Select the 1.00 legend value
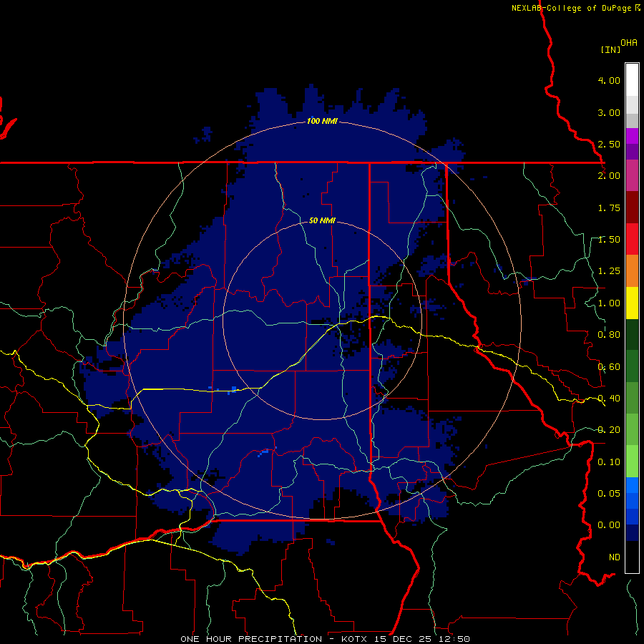This screenshot has height=644, width=644. point(609,303)
